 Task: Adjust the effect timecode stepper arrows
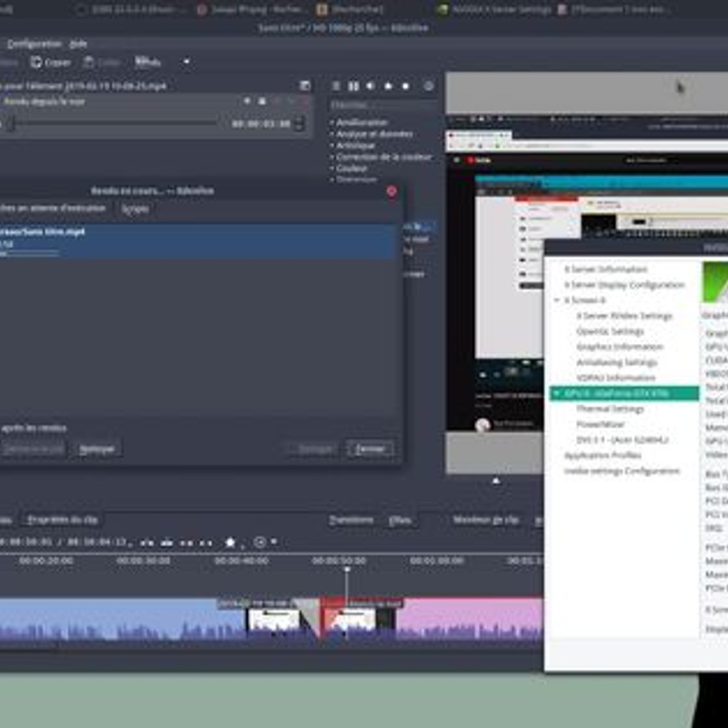pos(300,124)
